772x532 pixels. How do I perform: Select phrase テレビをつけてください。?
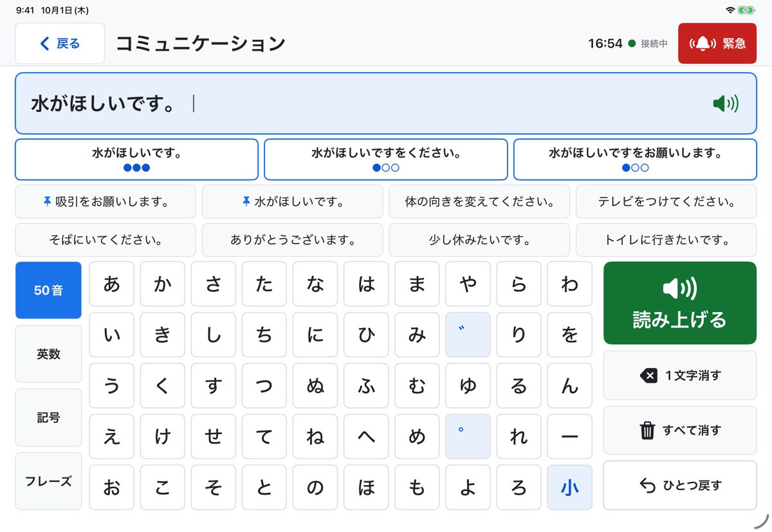[666, 202]
